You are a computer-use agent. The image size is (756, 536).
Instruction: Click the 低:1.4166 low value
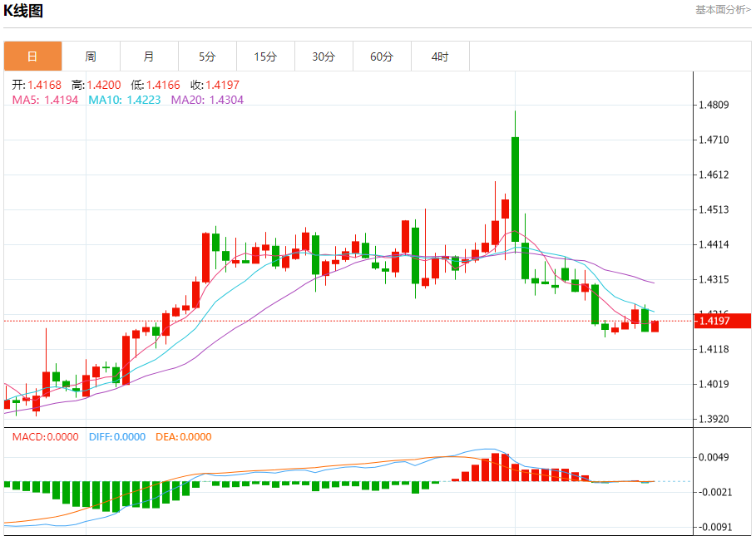(x=156, y=86)
